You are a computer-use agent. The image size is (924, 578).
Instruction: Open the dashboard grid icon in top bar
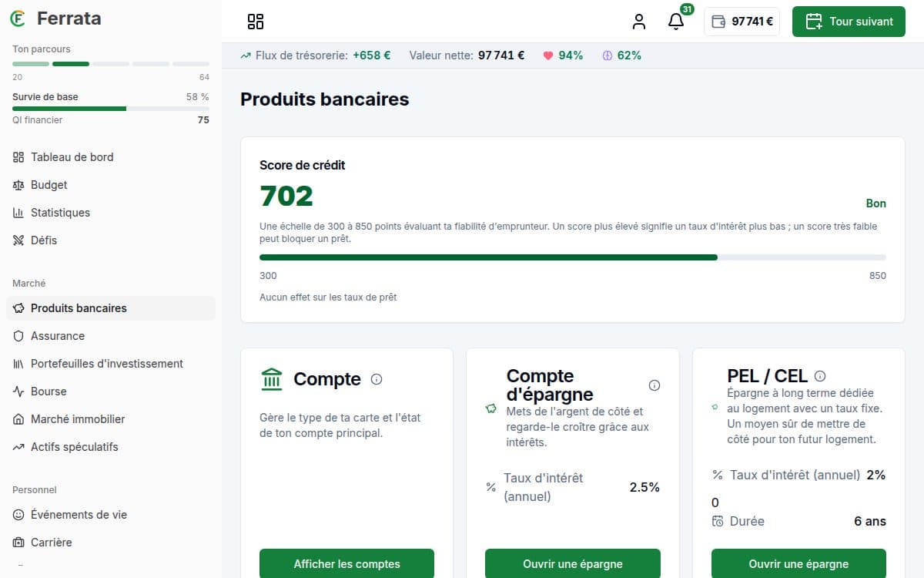click(x=256, y=22)
